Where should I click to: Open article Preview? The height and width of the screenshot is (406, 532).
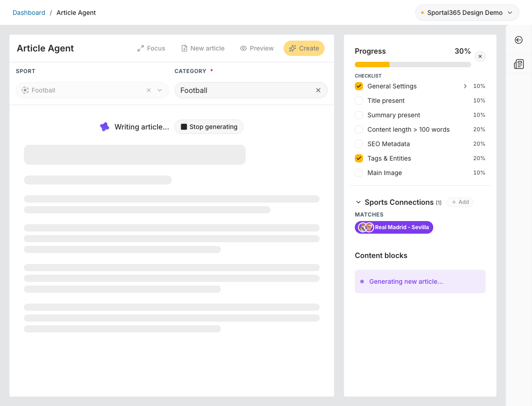click(257, 48)
